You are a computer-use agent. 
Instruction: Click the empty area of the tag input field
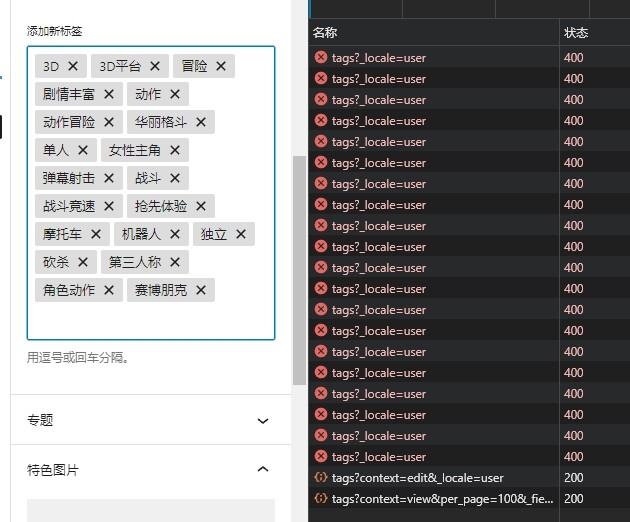(x=150, y=320)
